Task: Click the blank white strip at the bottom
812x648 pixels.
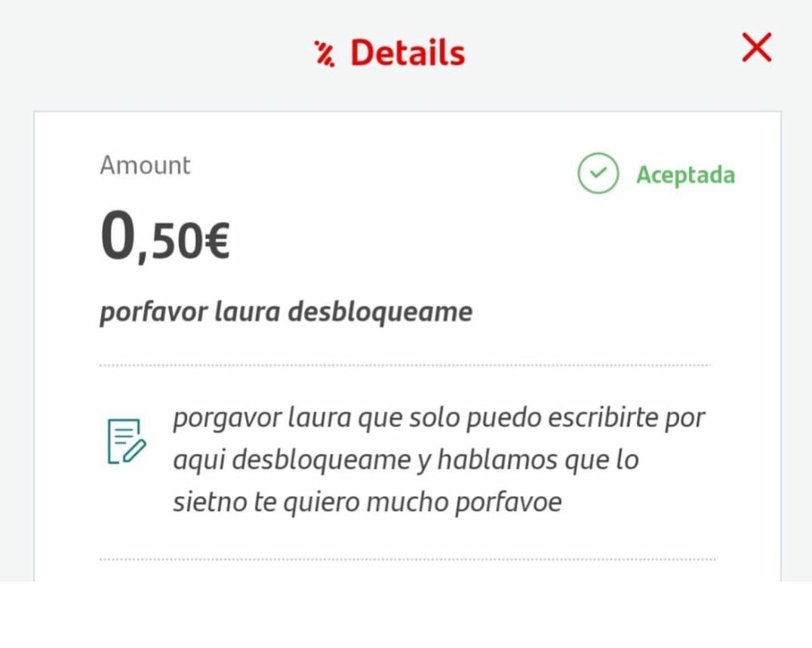Action: pos(406,614)
